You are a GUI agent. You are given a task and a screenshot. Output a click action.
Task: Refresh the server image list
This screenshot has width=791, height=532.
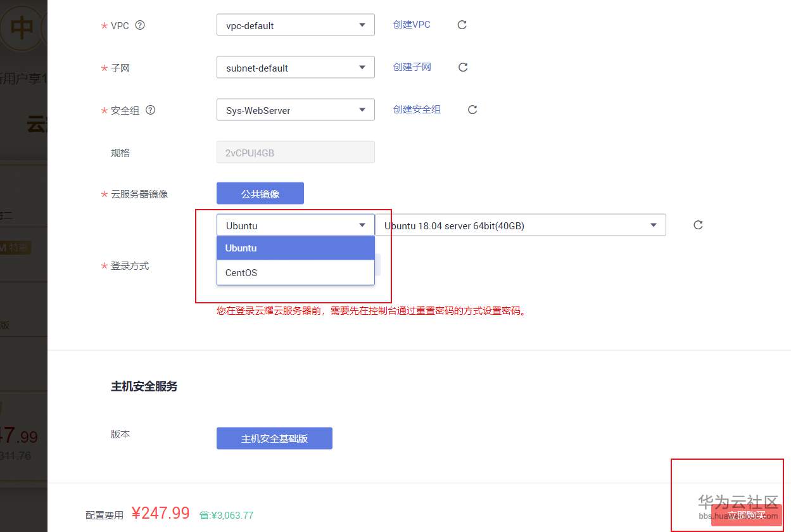tap(698, 225)
